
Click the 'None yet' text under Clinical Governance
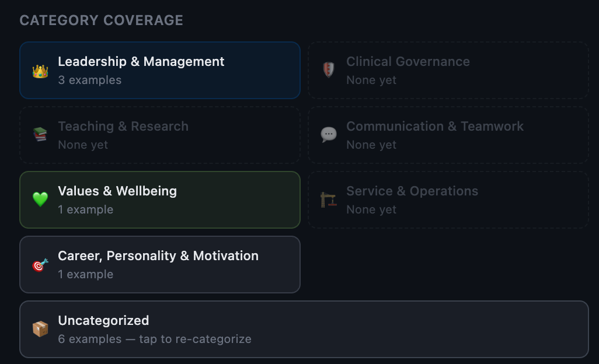pos(372,80)
